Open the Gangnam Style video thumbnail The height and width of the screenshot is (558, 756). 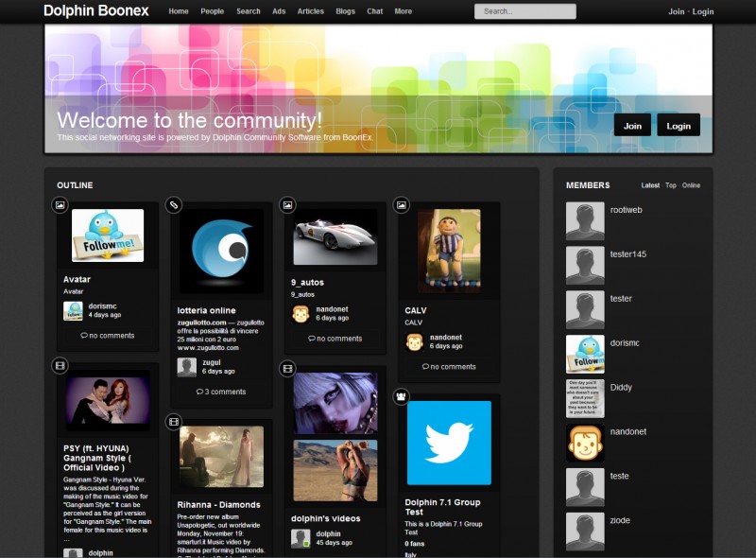108,400
